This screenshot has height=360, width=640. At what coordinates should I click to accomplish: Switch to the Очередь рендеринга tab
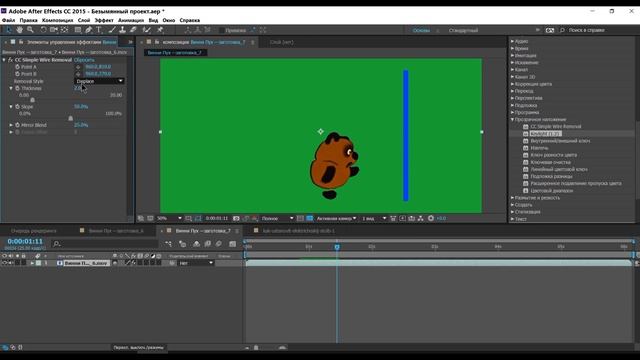click(x=34, y=231)
